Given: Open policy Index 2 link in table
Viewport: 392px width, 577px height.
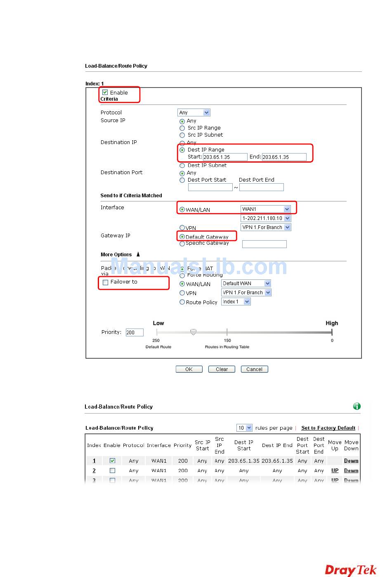Looking at the screenshot, I should click(94, 471).
